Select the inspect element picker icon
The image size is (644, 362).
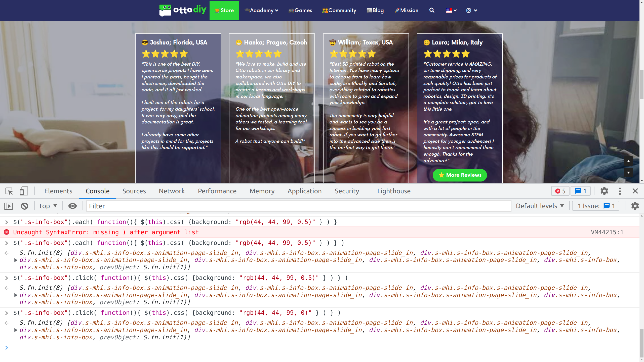pos(9,191)
